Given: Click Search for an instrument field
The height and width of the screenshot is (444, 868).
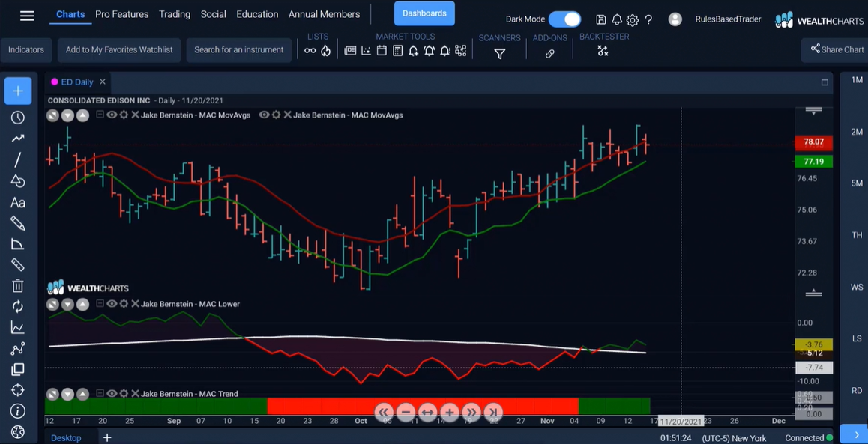Looking at the screenshot, I should (x=238, y=49).
